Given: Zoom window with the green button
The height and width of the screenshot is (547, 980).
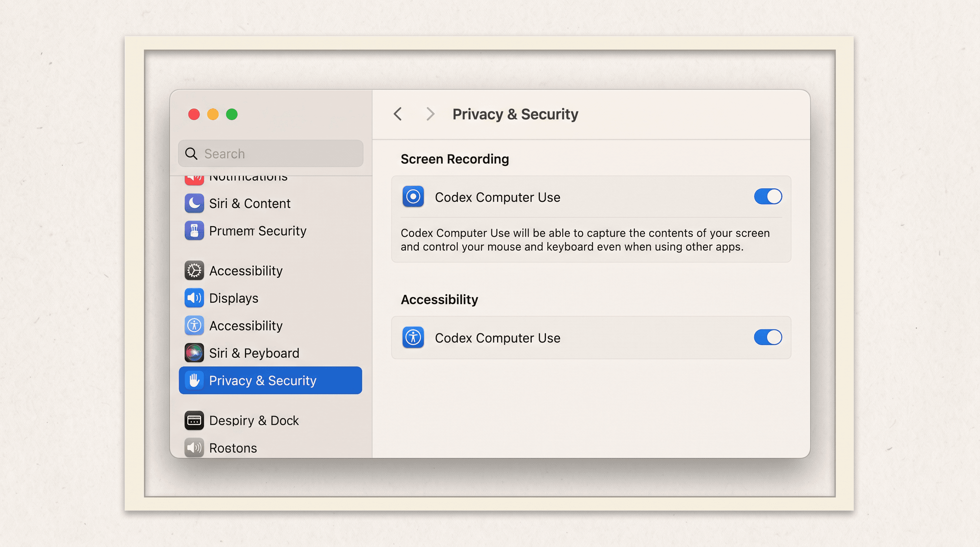Looking at the screenshot, I should [232, 114].
